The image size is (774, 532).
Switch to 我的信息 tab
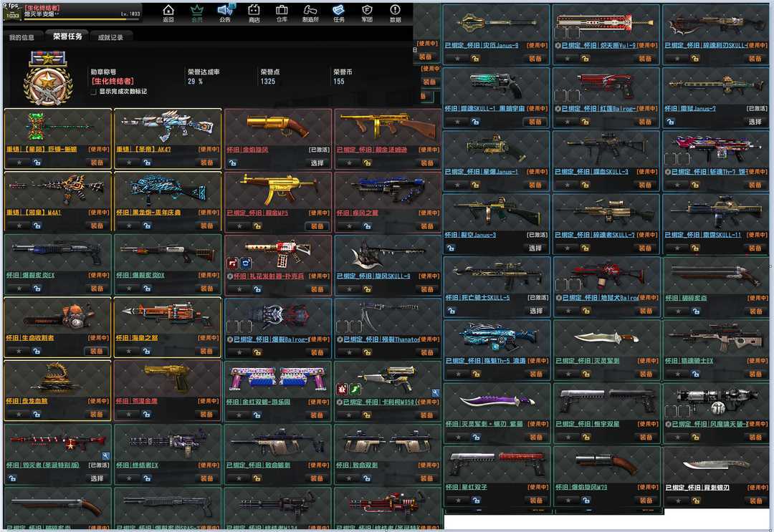click(x=21, y=37)
